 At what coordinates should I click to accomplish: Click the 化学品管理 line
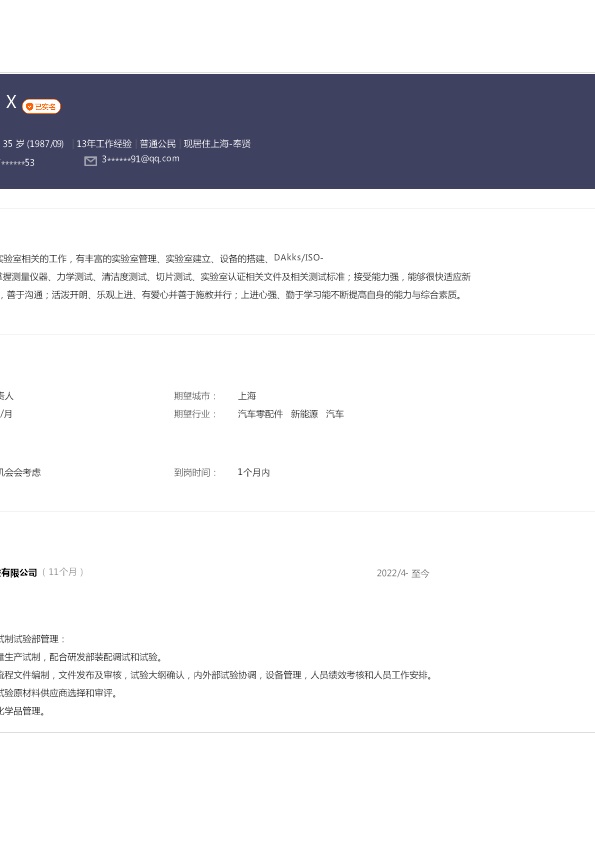(24, 711)
